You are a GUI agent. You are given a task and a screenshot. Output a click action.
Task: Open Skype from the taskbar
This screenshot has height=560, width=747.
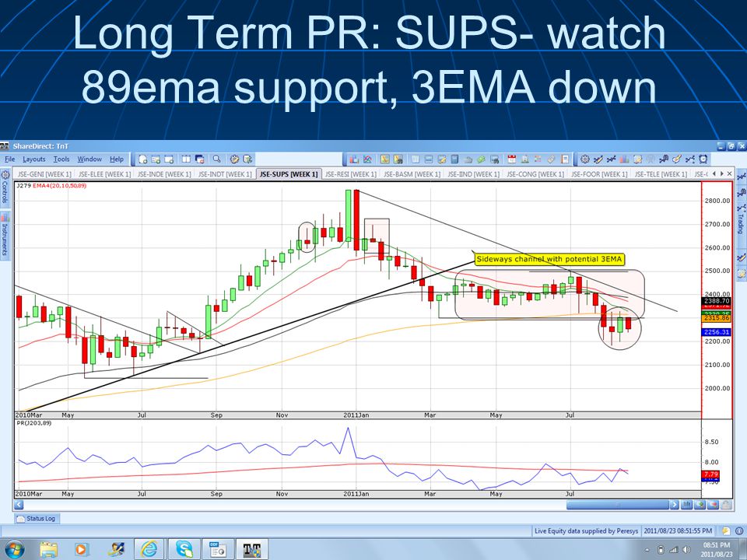(x=184, y=549)
